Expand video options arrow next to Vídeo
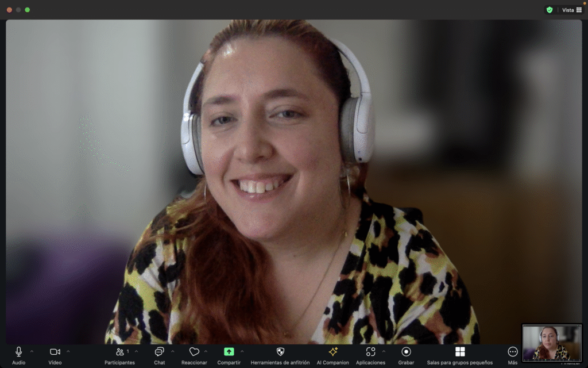588x368 pixels. pyautogui.click(x=68, y=351)
